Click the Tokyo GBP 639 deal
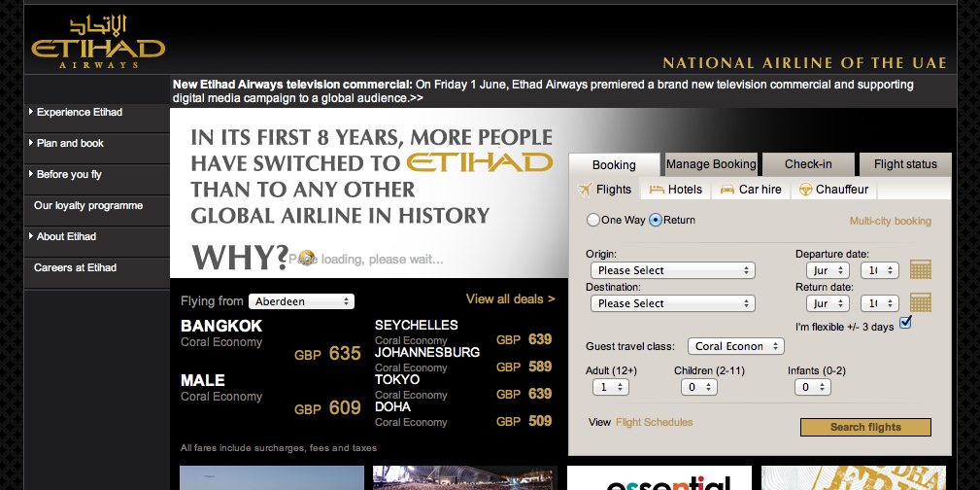The width and height of the screenshot is (980, 490). pos(463,386)
